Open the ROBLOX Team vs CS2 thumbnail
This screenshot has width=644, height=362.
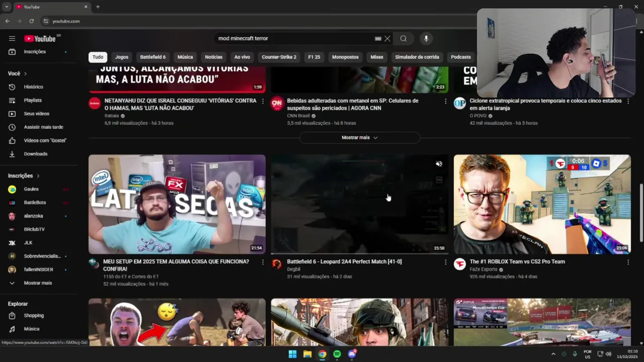pyautogui.click(x=542, y=204)
